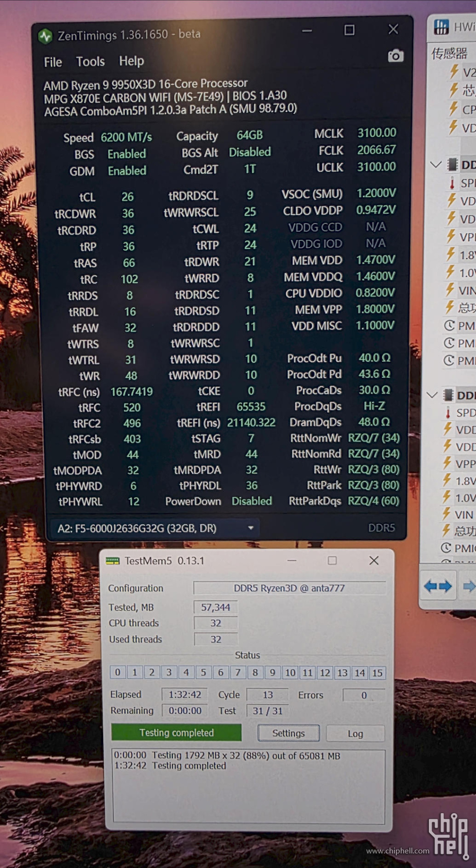Click the tRFC (ns) value 167.7419
The height and width of the screenshot is (868, 476).
pyautogui.click(x=132, y=392)
